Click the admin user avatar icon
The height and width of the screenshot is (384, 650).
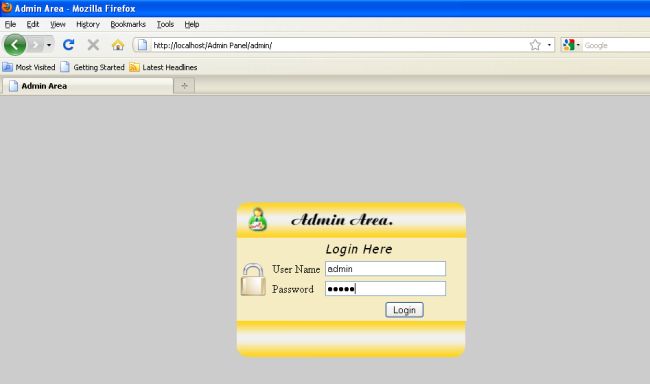click(x=257, y=219)
